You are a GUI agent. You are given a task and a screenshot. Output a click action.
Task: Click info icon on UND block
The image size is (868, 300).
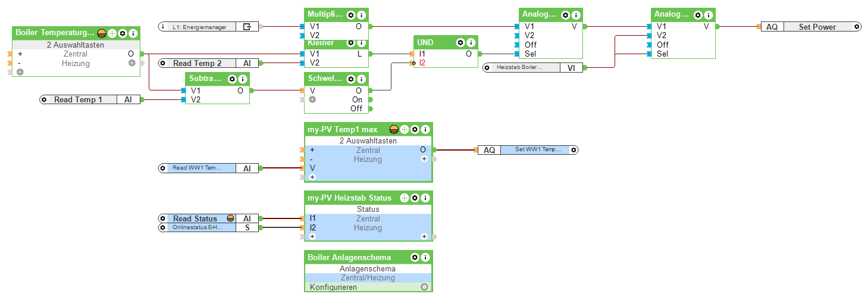pyautogui.click(x=471, y=42)
